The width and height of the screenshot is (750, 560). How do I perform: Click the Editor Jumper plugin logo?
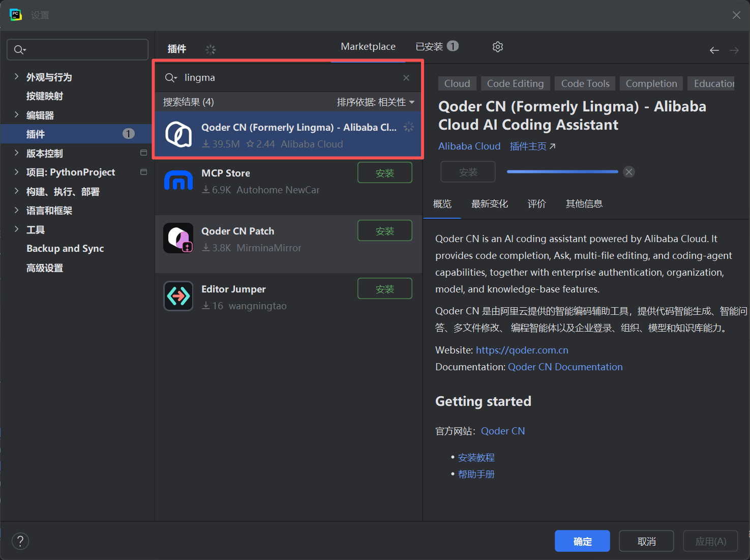pos(178,296)
